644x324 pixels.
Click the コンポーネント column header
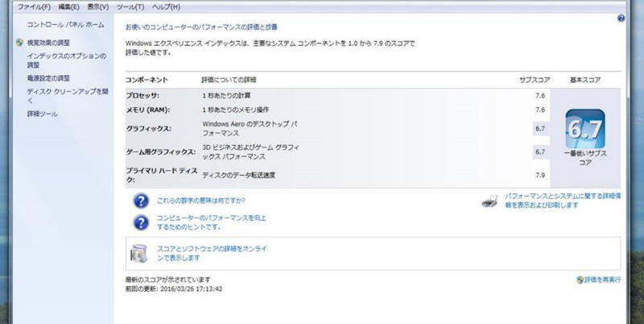[147, 80]
